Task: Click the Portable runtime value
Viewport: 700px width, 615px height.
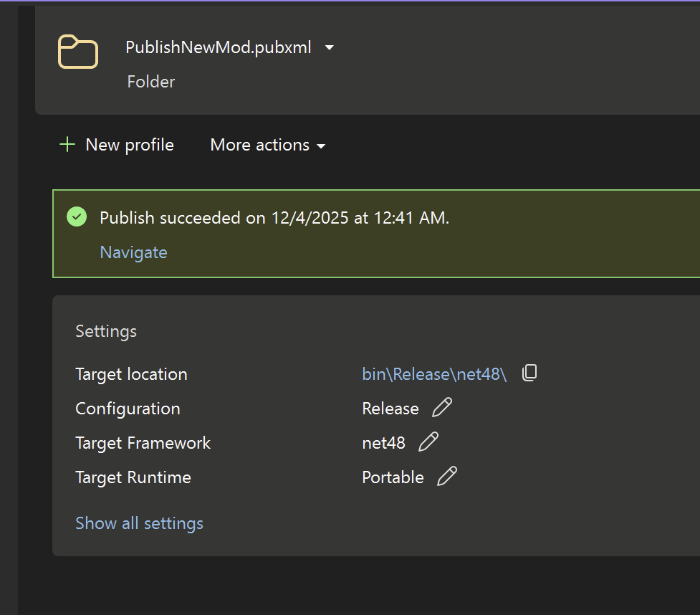Action: pos(393,477)
